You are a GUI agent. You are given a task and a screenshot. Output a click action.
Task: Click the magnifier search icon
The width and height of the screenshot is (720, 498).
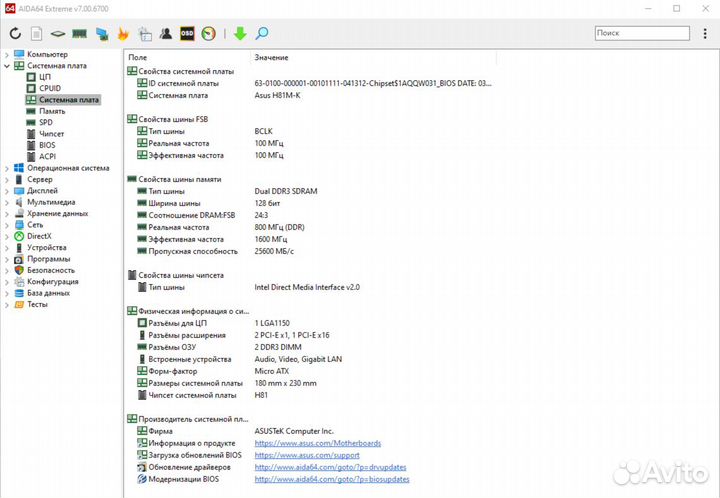262,34
